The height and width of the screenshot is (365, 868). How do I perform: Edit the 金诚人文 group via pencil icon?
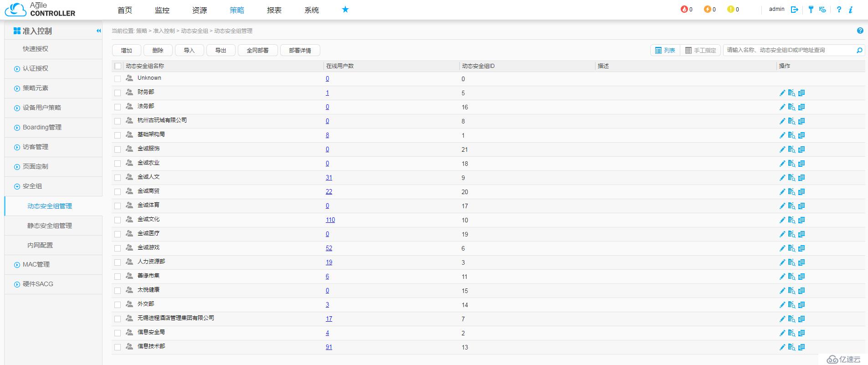point(782,178)
